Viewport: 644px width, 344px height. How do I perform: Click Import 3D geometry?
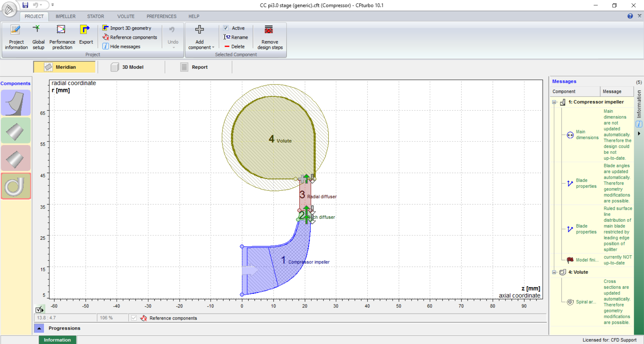130,28
